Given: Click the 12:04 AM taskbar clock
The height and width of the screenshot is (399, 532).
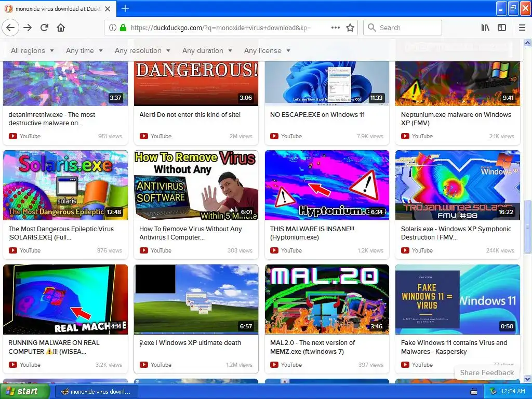Looking at the screenshot, I should coord(513,392).
